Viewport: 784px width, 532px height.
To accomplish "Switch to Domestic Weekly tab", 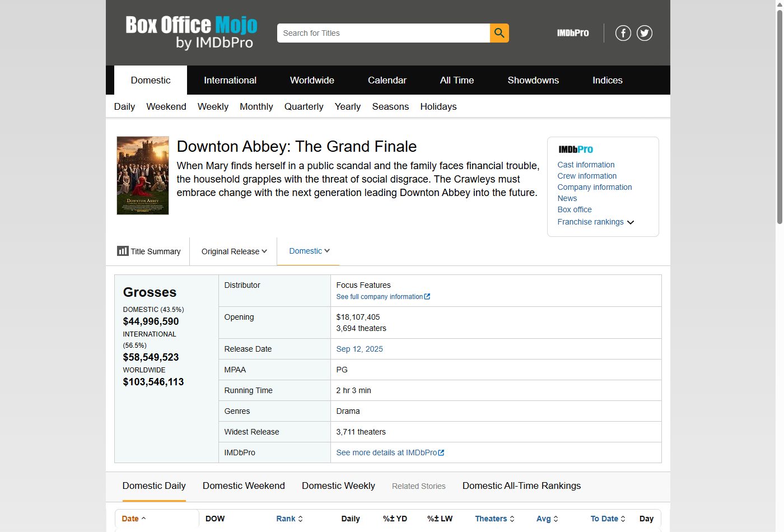I will point(338,486).
